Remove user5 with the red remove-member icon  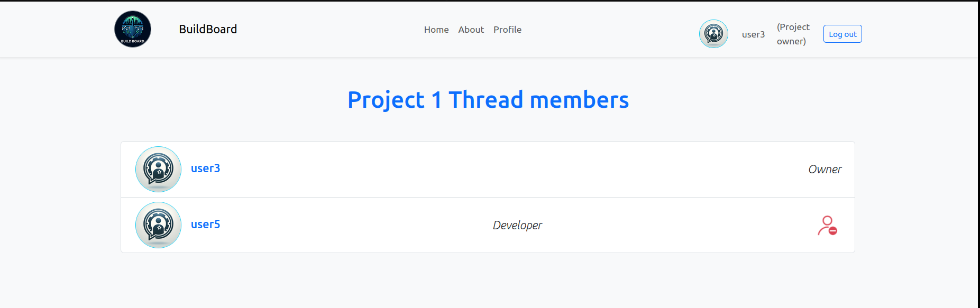[x=827, y=226]
